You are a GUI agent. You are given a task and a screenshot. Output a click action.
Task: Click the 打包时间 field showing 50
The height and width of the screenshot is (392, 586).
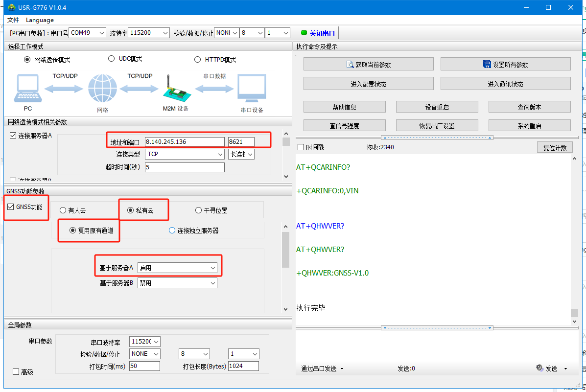point(144,366)
